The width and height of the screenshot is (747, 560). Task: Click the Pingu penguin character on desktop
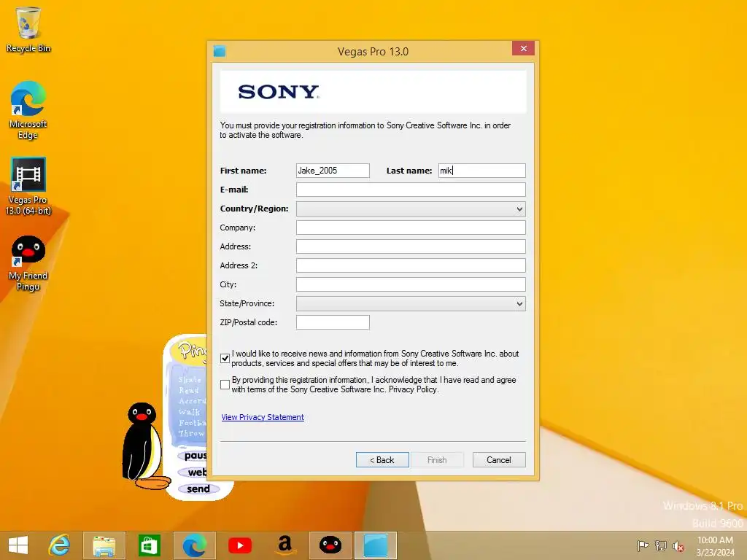pyautogui.click(x=143, y=446)
